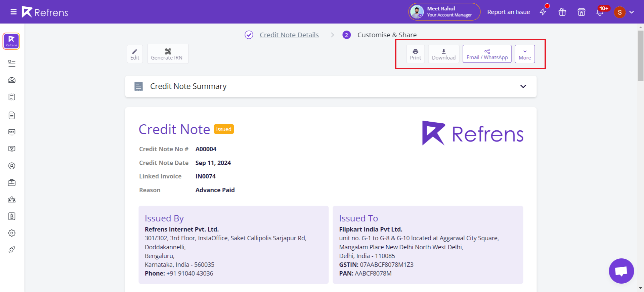Image resolution: width=644 pixels, height=292 pixels.
Task: Open the hamburger menu
Action: pyautogui.click(x=13, y=12)
